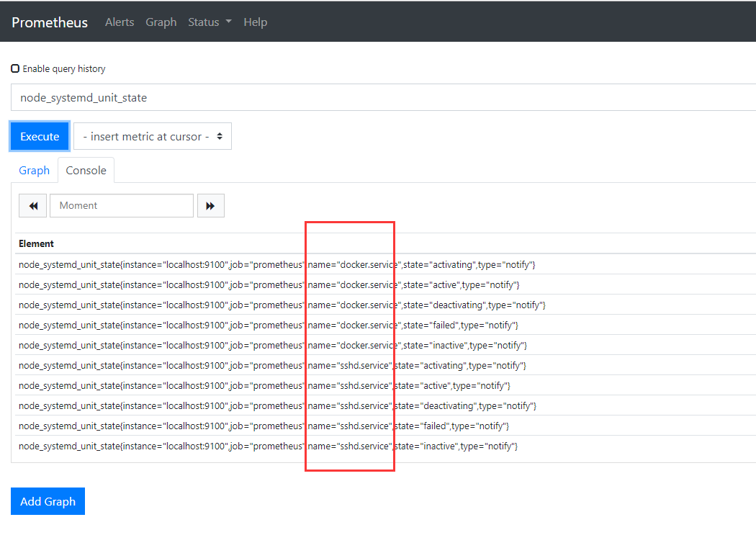The image size is (756, 548).
Task: Click the Moment timestamp field
Action: (121, 205)
